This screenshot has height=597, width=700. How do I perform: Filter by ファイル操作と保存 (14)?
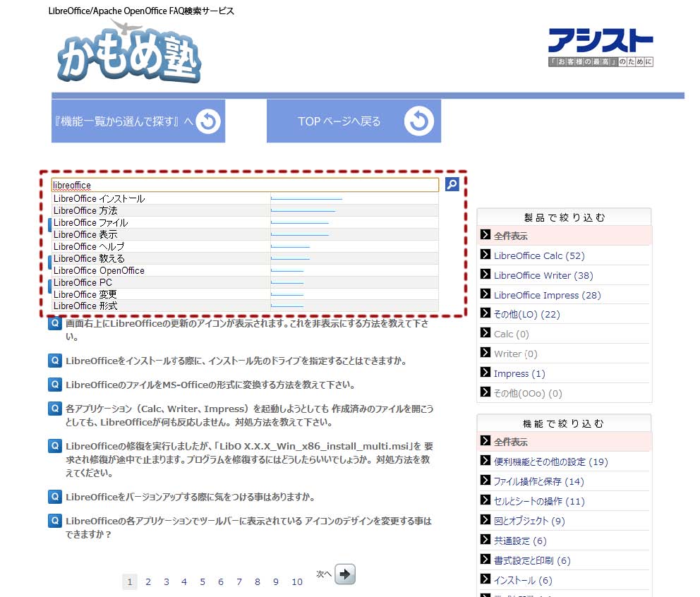click(x=539, y=481)
